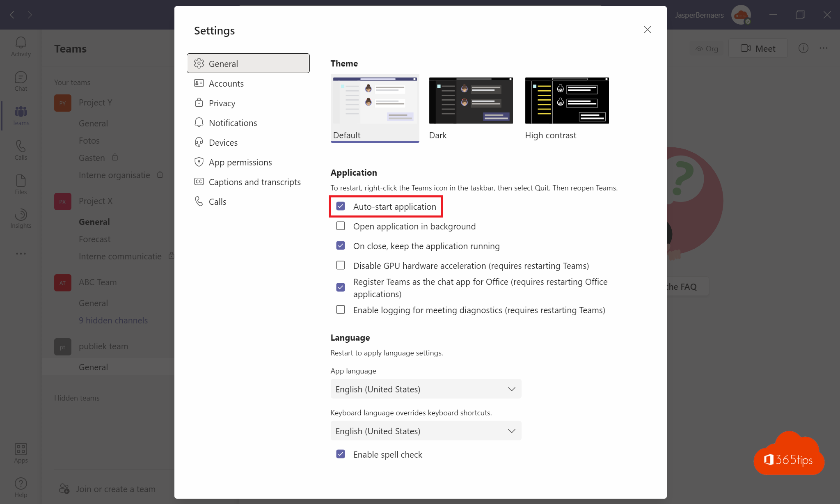Open the Devices settings section
The height and width of the screenshot is (504, 840).
coord(223,142)
